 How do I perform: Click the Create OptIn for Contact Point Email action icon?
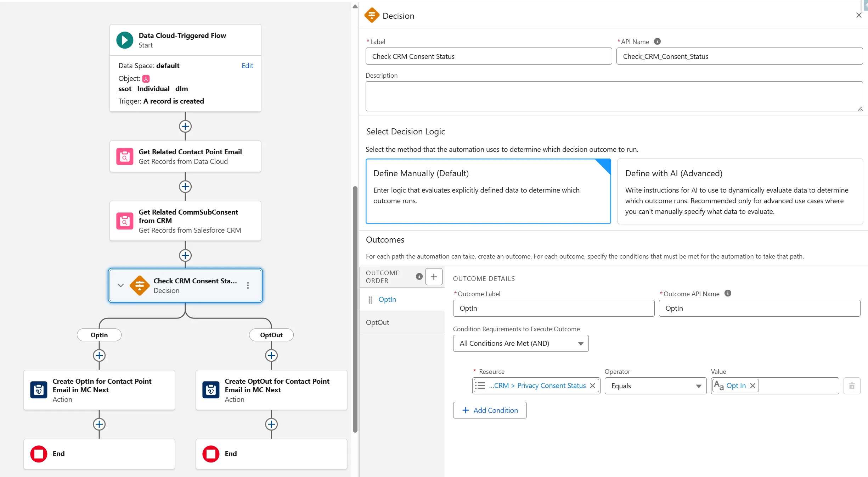[x=39, y=390]
